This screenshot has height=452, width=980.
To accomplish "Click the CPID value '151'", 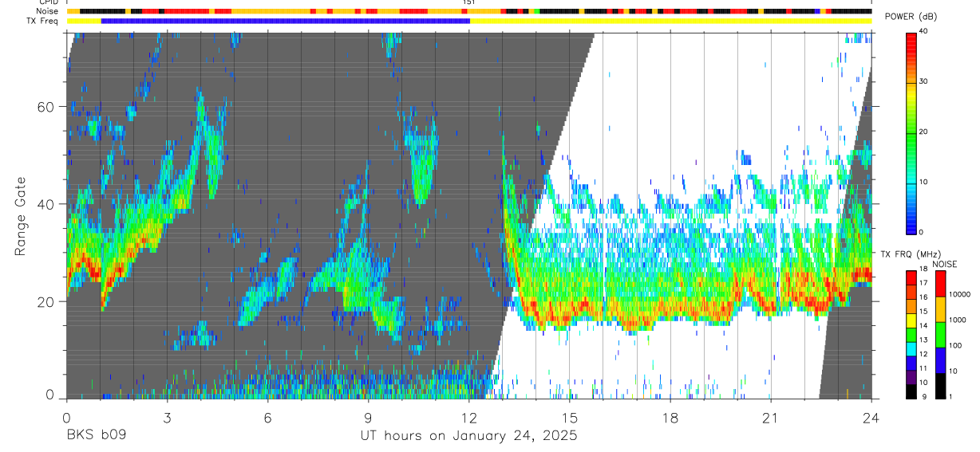I will (468, 2).
